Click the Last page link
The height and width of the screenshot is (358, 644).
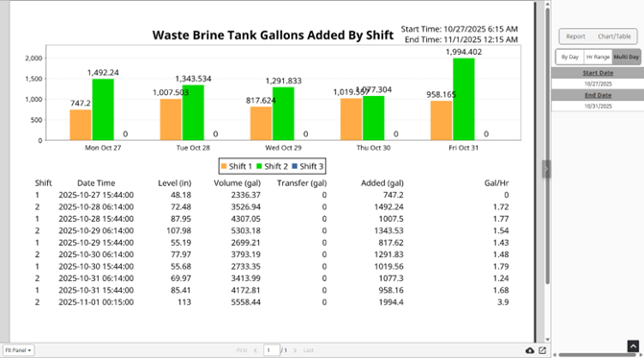pyautogui.click(x=308, y=350)
